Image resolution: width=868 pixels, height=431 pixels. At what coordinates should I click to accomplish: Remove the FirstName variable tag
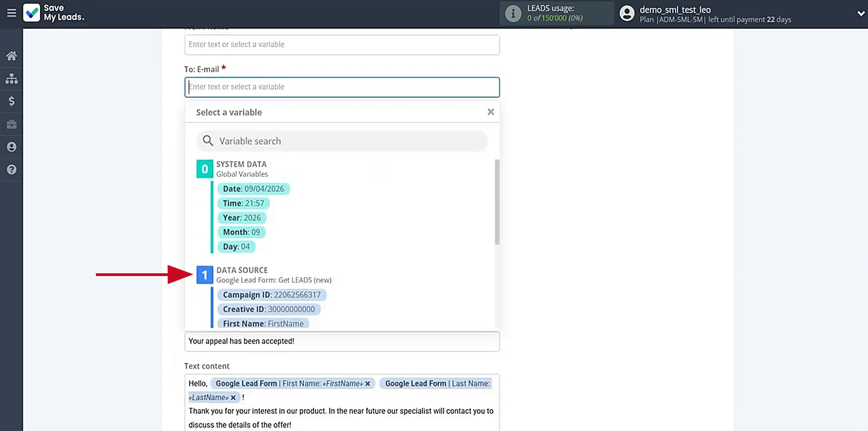tap(367, 384)
